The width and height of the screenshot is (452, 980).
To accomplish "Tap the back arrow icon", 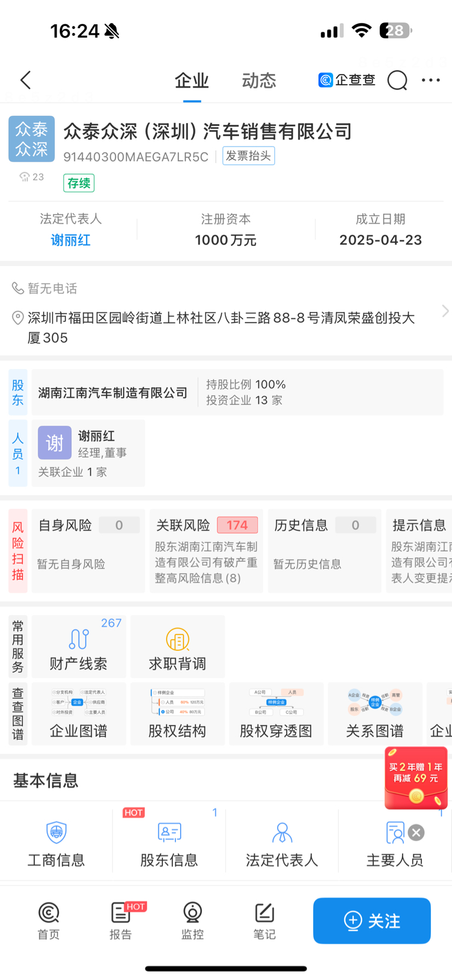I will point(25,80).
